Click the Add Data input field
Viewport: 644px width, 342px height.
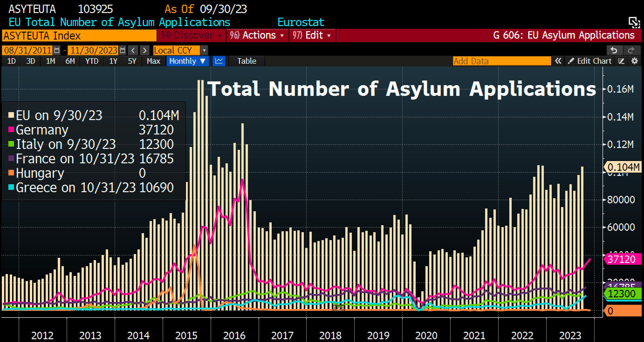pyautogui.click(x=501, y=61)
